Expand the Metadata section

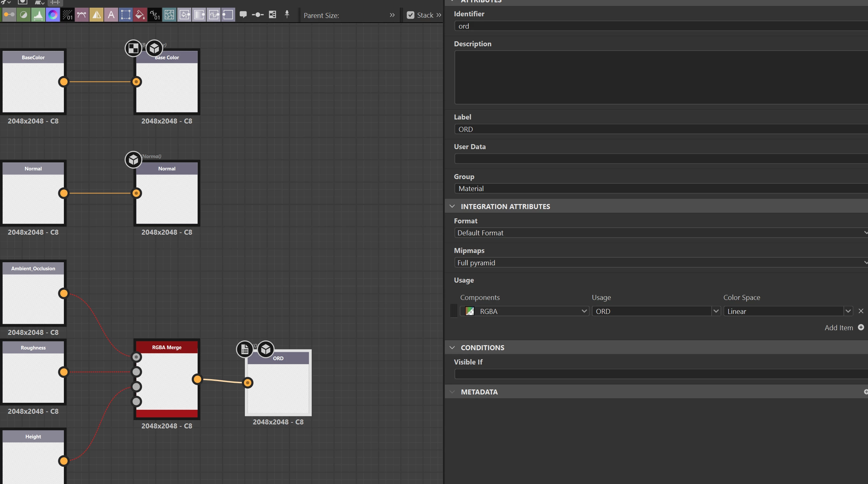click(452, 392)
